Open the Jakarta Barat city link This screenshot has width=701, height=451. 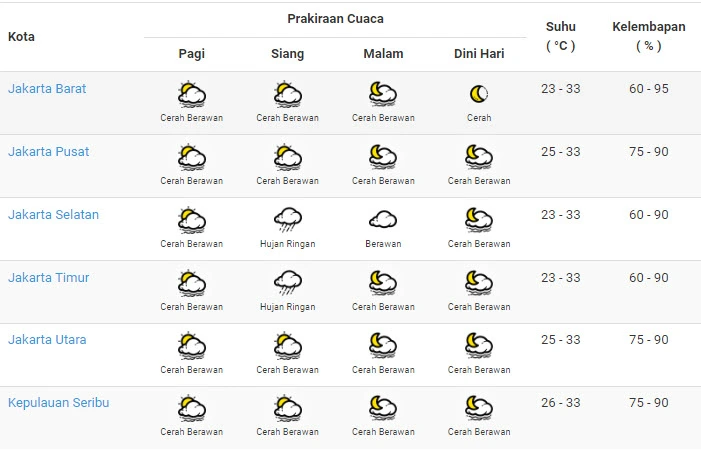(x=47, y=89)
